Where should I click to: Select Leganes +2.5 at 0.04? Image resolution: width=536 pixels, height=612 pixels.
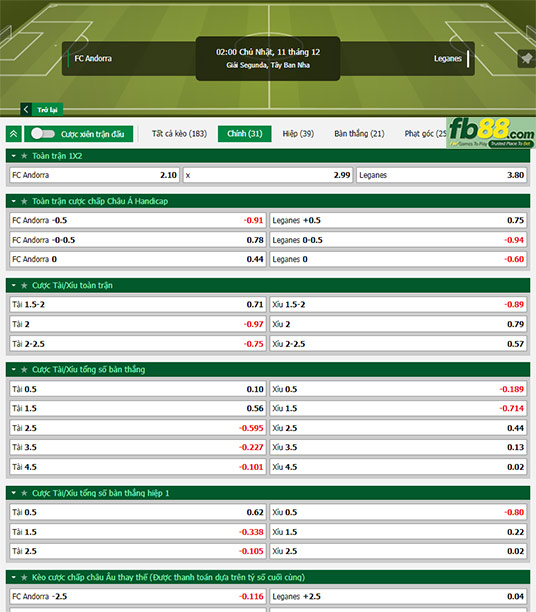[x=398, y=596]
